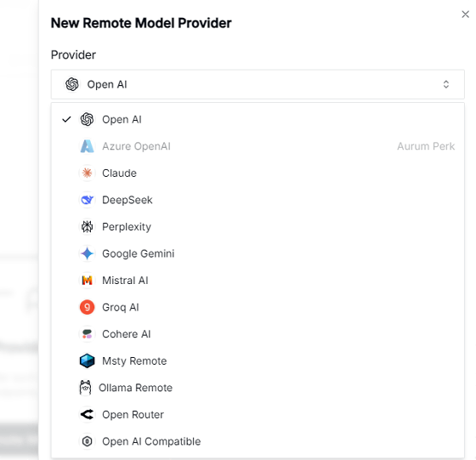Click the Google Gemini sparkle icon
Screen dimensions: 476x460
pos(87,253)
